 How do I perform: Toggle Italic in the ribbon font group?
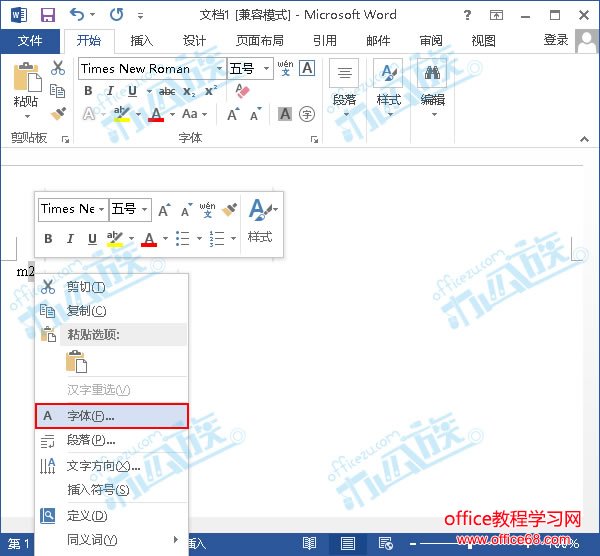click(x=110, y=91)
